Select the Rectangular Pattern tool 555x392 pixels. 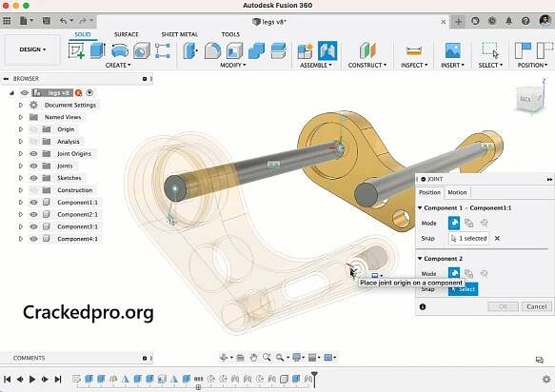click(x=163, y=50)
